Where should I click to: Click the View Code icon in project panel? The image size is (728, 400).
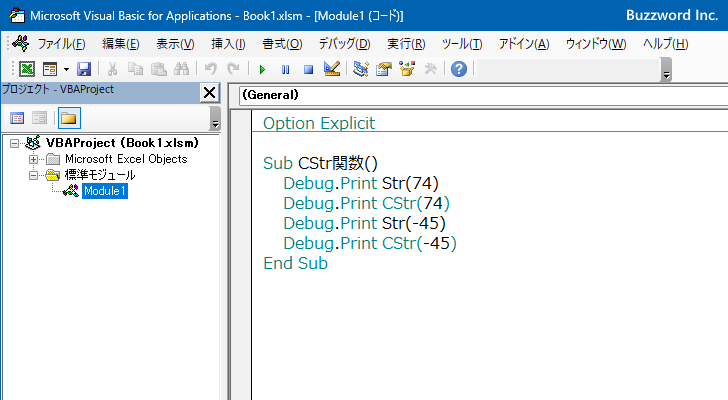17,118
